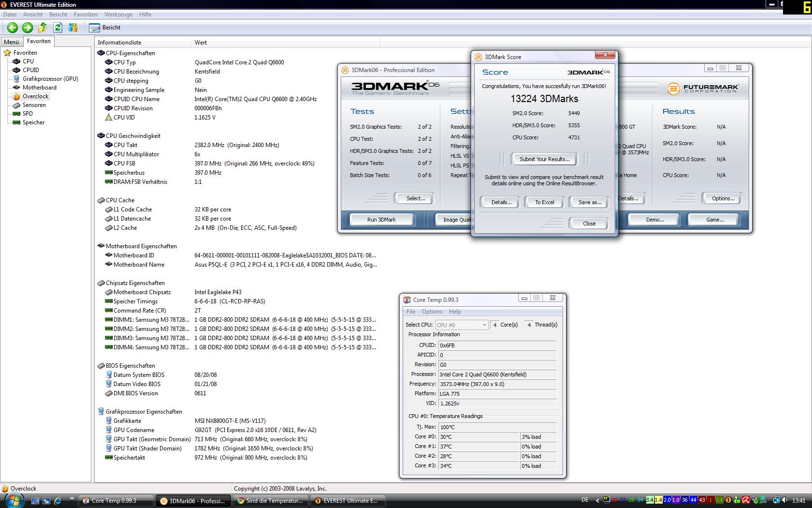Open the Help menu in Core Temp
This screenshot has width=812, height=508.
(x=455, y=312)
